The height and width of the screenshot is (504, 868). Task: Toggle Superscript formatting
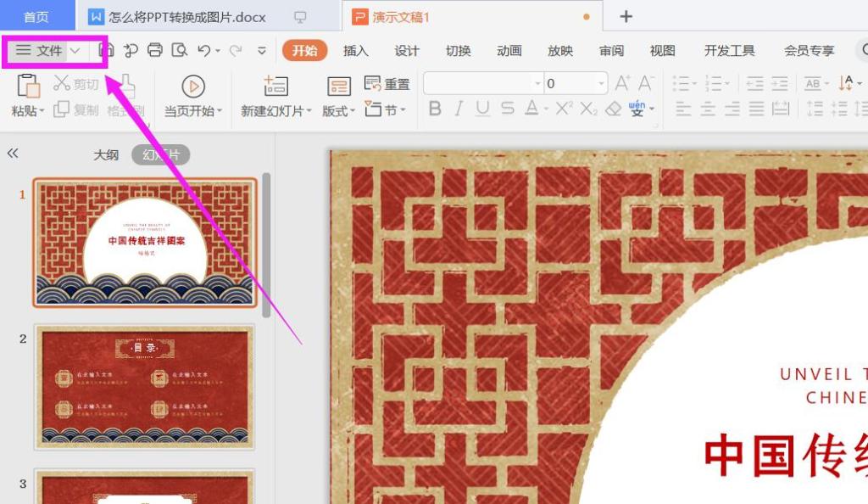564,109
